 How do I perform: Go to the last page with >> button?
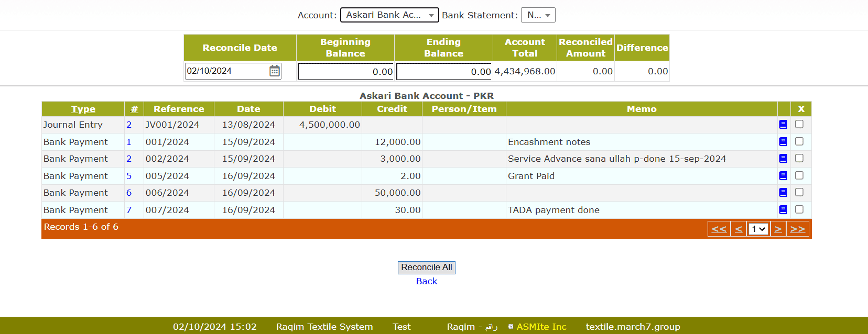click(x=797, y=229)
